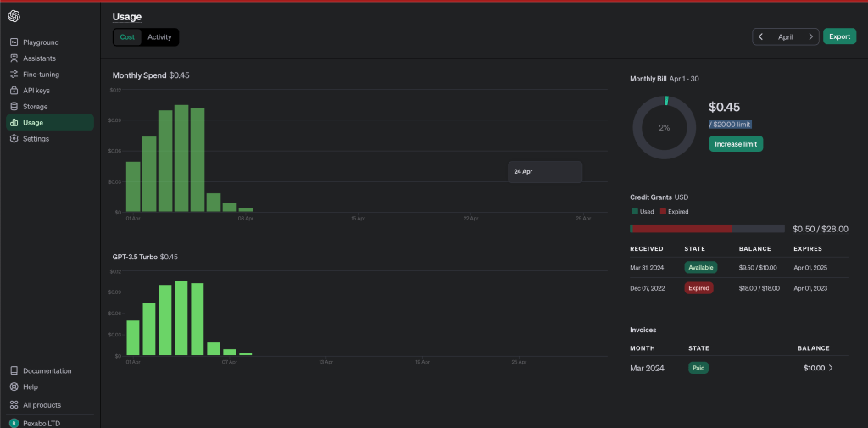868x428 pixels.
Task: Click the credit grants progress bar
Action: pyautogui.click(x=707, y=229)
